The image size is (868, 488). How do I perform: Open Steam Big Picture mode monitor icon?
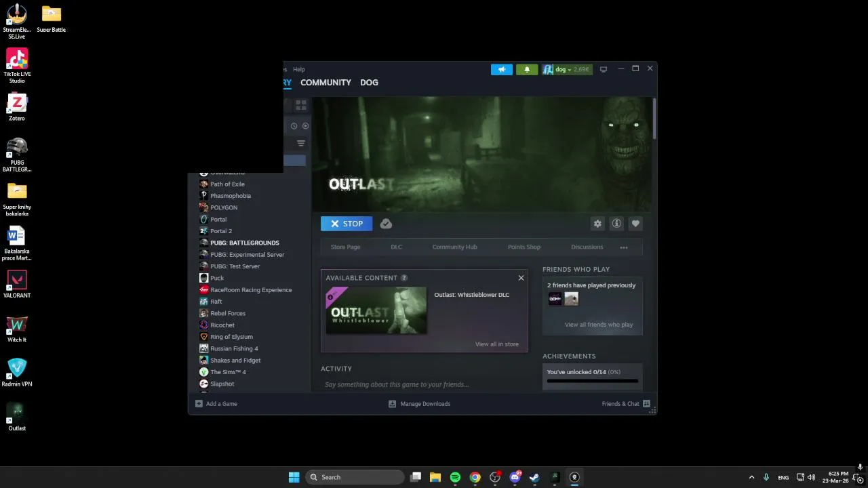point(603,69)
